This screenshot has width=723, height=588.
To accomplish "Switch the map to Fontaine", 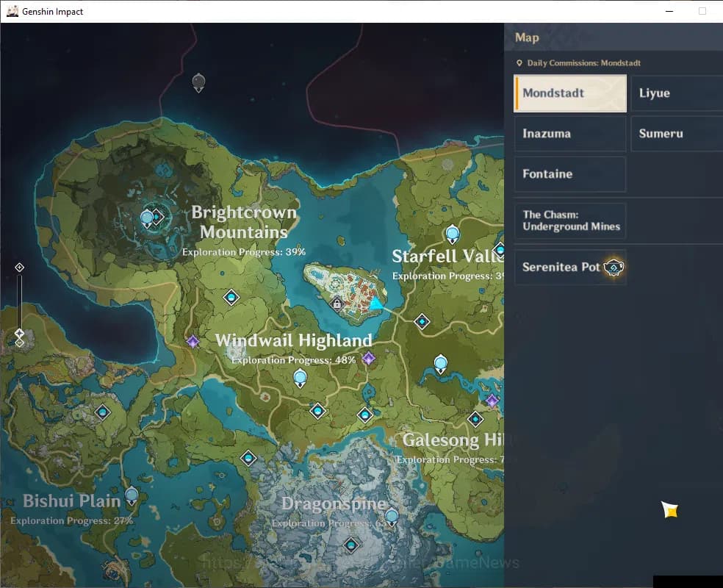I will [570, 174].
